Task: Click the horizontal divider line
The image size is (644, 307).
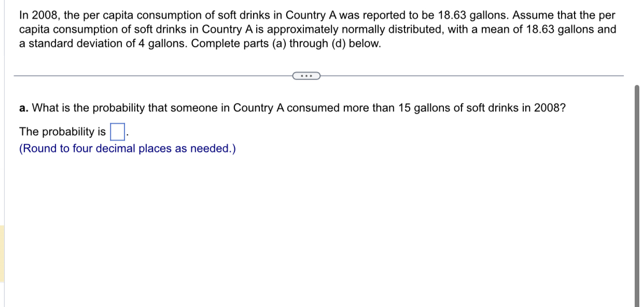Action: coord(156,76)
